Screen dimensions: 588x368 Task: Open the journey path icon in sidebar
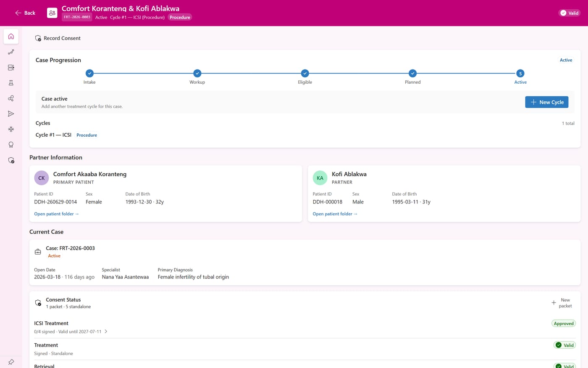tap(11, 52)
